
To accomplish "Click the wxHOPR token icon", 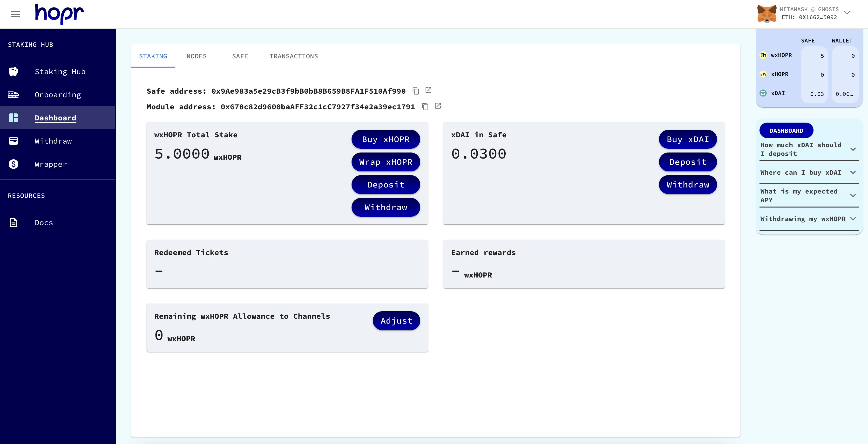I will pos(763,55).
